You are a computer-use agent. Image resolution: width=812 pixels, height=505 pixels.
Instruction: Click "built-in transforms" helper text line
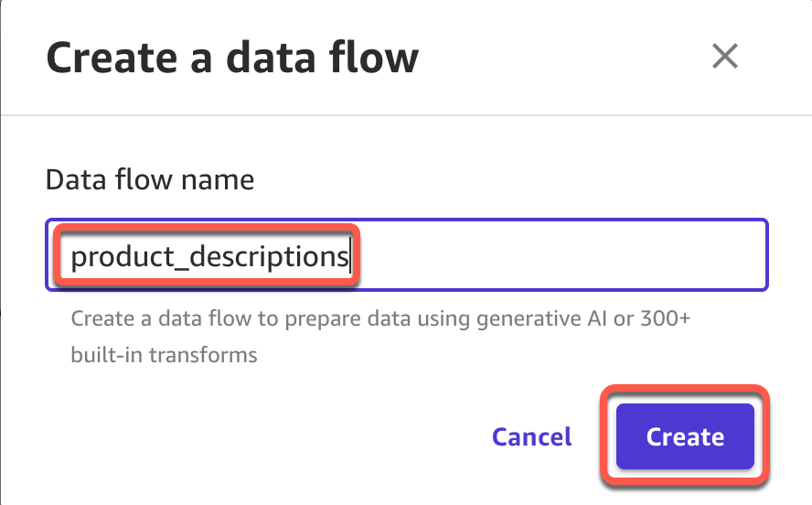pyautogui.click(x=164, y=355)
